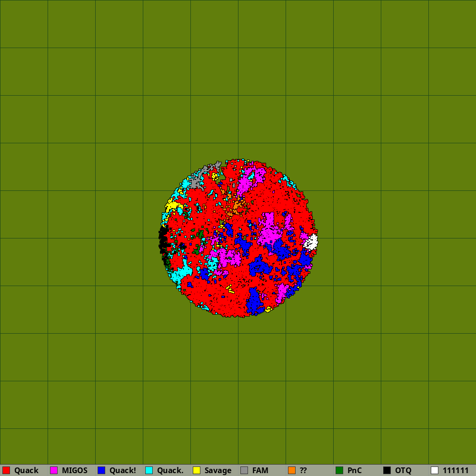Click the white 111111 color swatch
Screen dimensions: 476x476
(x=435, y=470)
